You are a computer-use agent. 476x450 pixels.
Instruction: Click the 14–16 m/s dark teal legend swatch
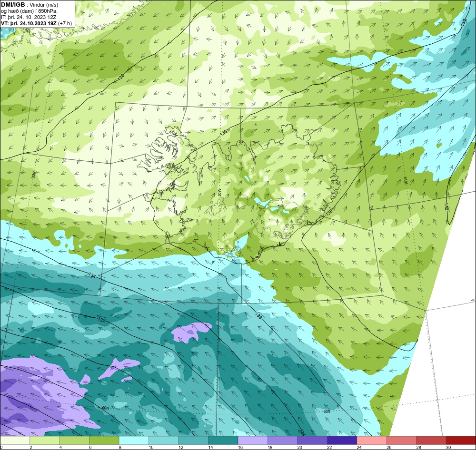[223, 440]
